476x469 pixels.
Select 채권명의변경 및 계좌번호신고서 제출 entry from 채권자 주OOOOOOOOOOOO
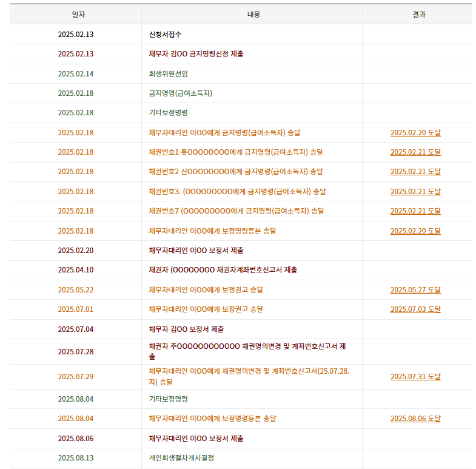247,351
